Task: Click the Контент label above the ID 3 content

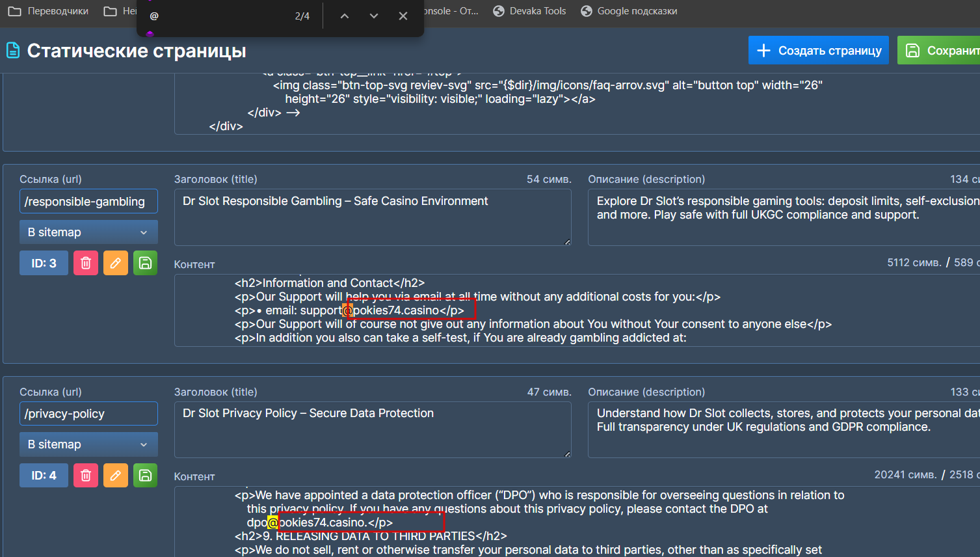Action: coord(194,264)
